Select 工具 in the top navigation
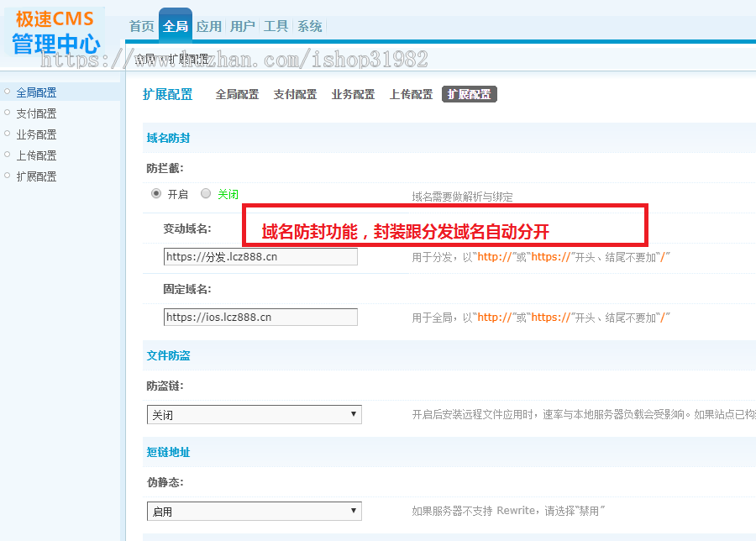Screen dimensions: 756x541 (275, 26)
